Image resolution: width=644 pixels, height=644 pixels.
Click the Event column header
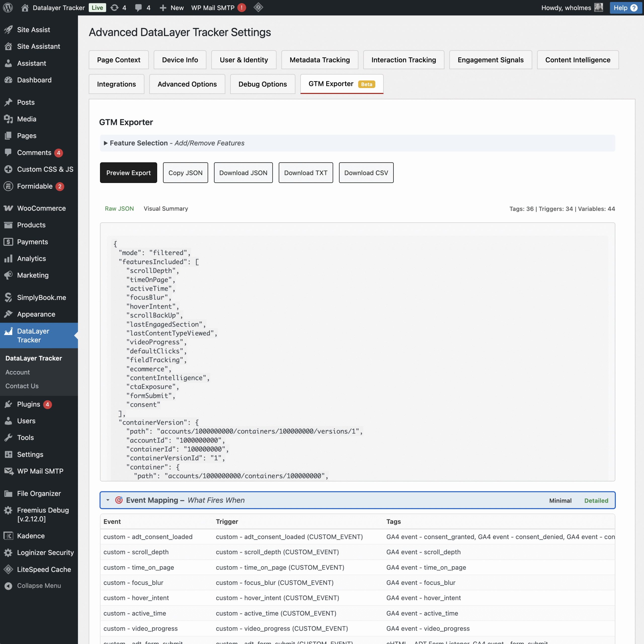(x=112, y=521)
